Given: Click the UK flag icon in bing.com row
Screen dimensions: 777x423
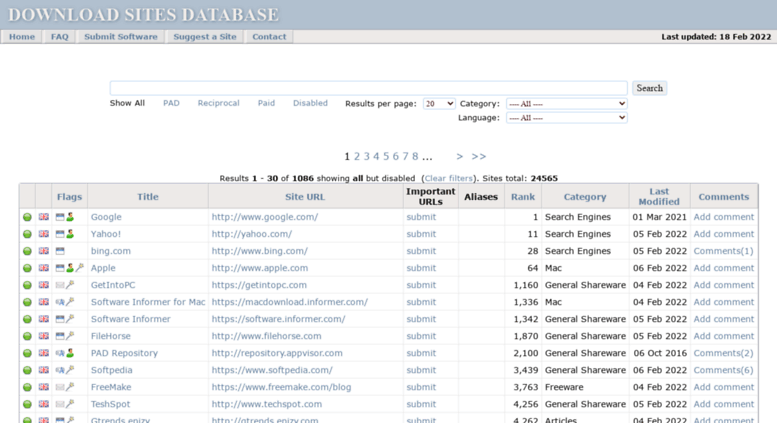Looking at the screenshot, I should click(x=44, y=251).
